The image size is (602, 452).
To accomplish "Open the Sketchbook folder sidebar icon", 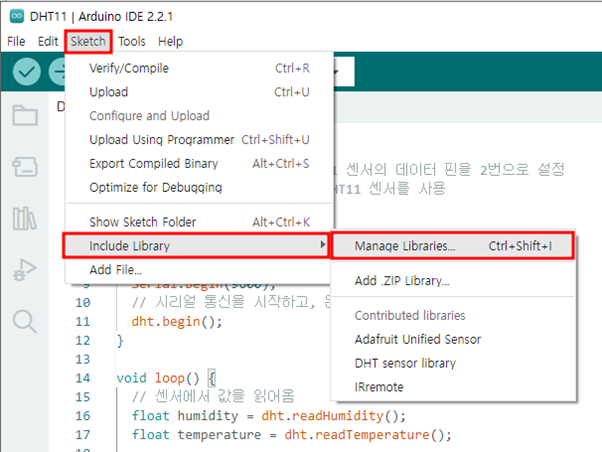I will 25,115.
